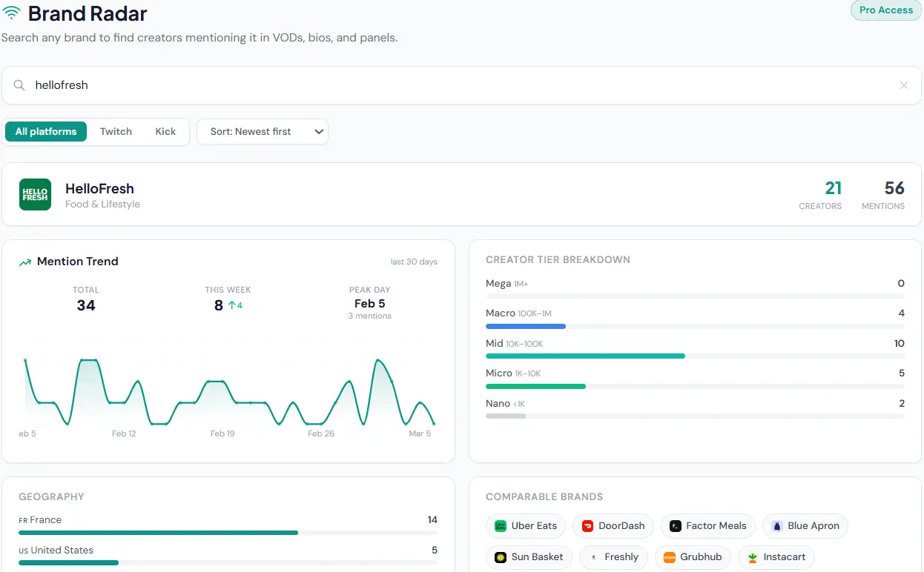
Task: Click the search magnifier icon
Action: click(x=19, y=84)
